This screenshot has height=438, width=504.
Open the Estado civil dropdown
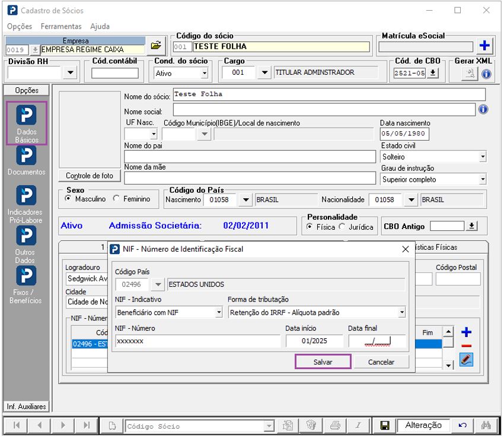(x=483, y=157)
